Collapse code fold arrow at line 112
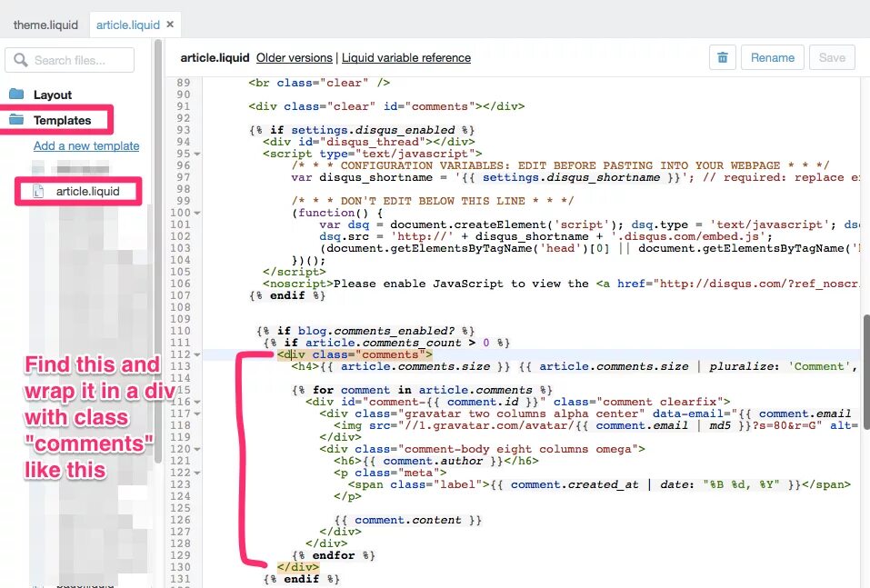Image resolution: width=870 pixels, height=588 pixels. pos(197,355)
